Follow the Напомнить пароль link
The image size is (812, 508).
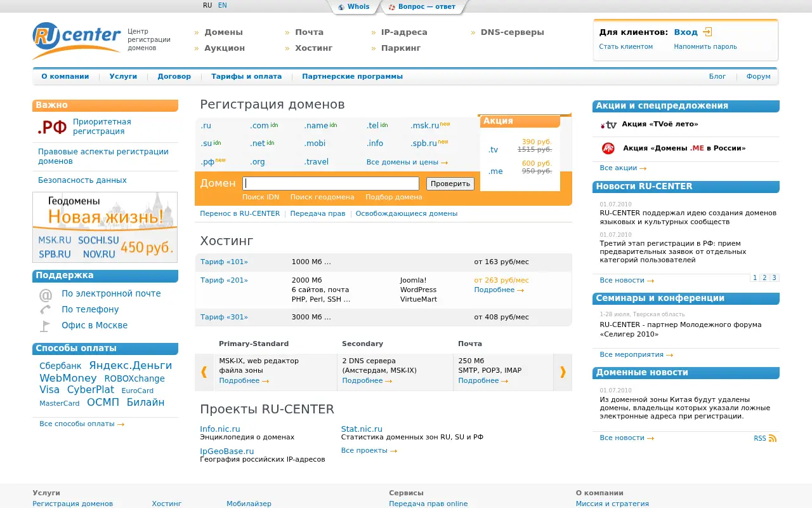(x=705, y=47)
